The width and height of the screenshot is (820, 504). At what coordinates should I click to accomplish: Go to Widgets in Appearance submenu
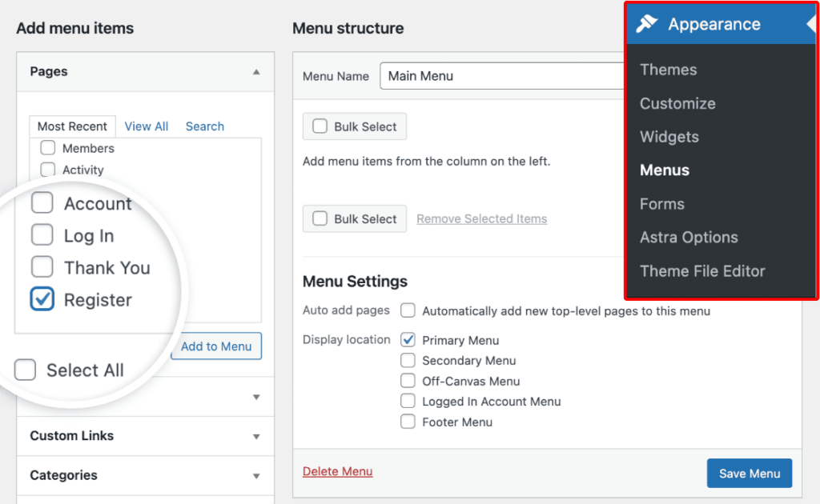click(669, 137)
